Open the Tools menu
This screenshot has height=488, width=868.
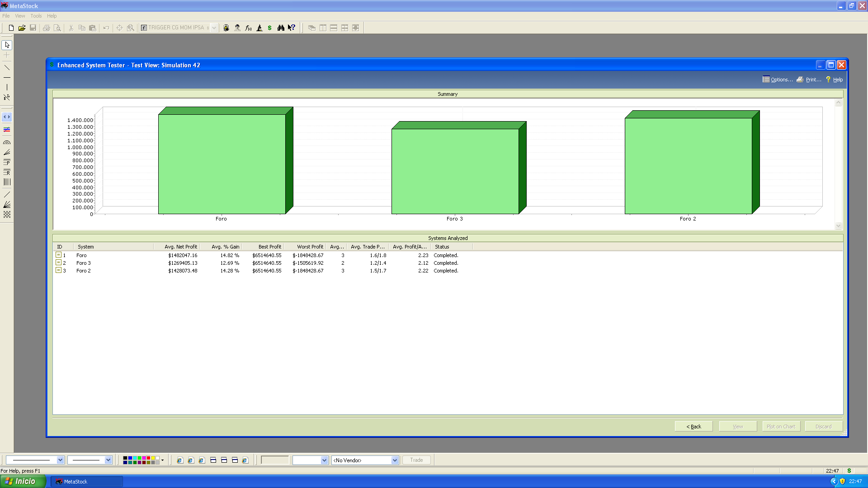pyautogui.click(x=36, y=16)
